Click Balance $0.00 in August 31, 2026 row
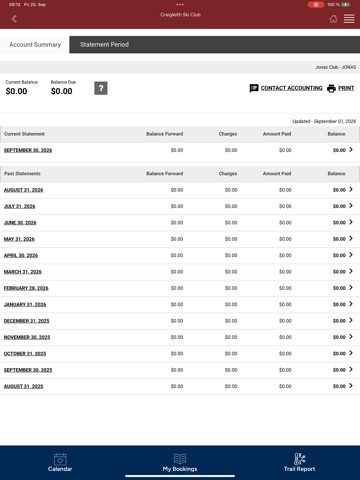This screenshot has height=480, width=360. coord(339,190)
